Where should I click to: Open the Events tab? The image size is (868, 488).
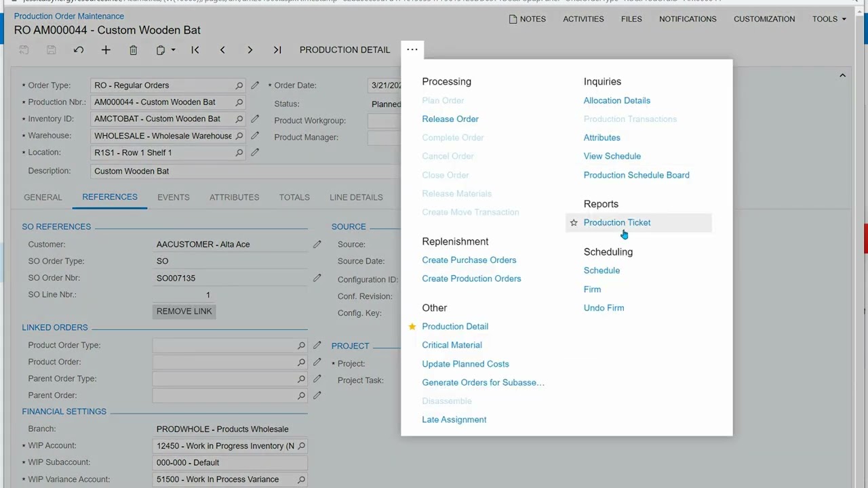coord(174,197)
